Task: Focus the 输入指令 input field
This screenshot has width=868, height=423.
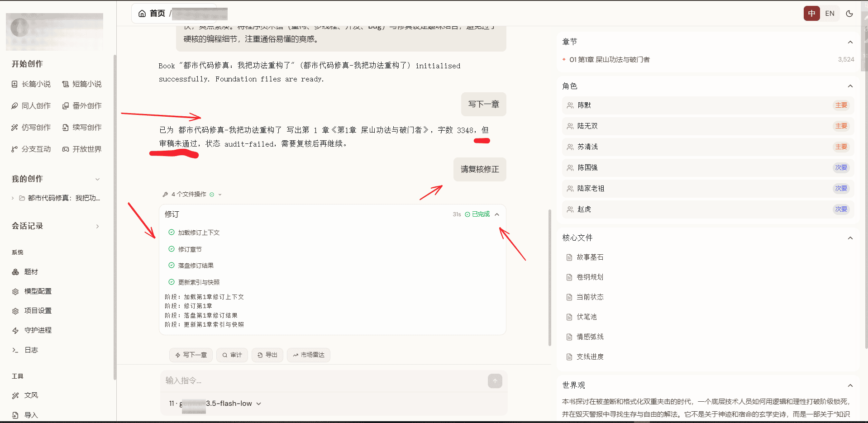Action: point(324,381)
